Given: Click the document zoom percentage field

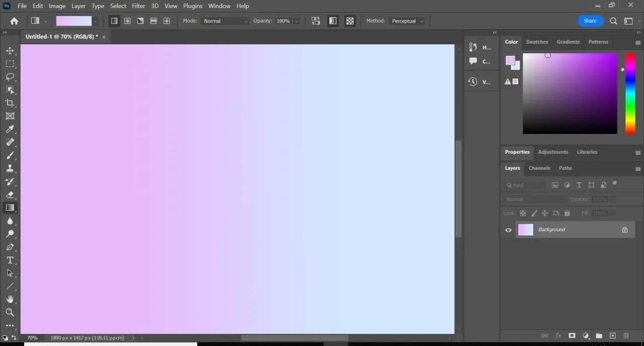Looking at the screenshot, I should pyautogui.click(x=32, y=337).
